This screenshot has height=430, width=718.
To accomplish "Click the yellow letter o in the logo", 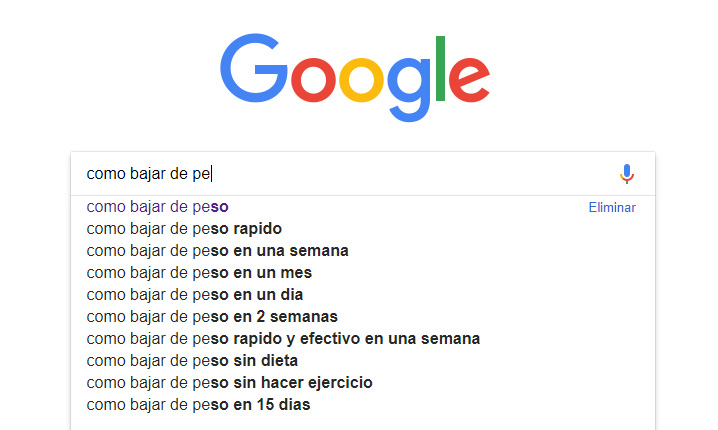I will point(361,80).
